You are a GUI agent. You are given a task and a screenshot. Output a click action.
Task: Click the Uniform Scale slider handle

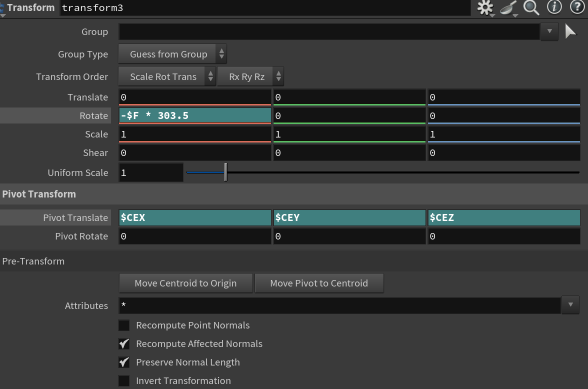point(225,172)
